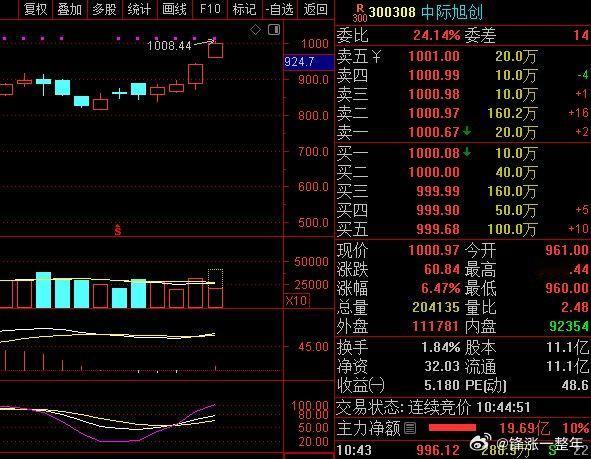The width and height of the screenshot is (591, 459).
Task: Click the X10 volume scale box
Action: pyautogui.click(x=297, y=301)
